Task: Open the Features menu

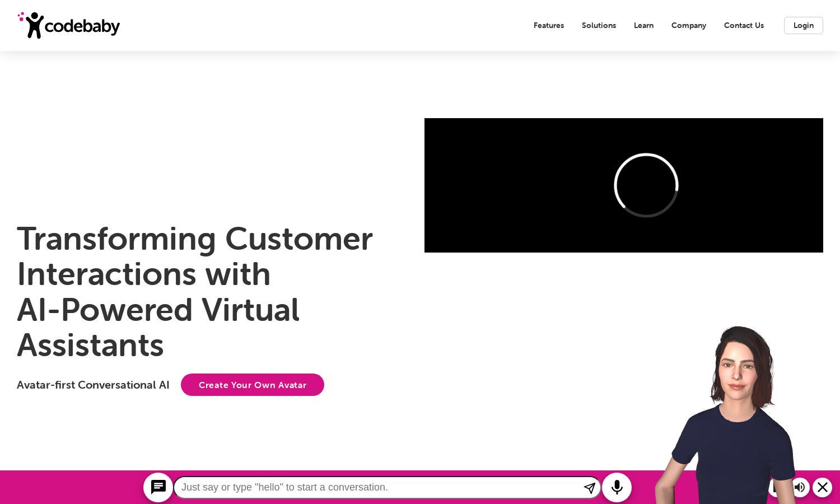Action: coord(549,25)
